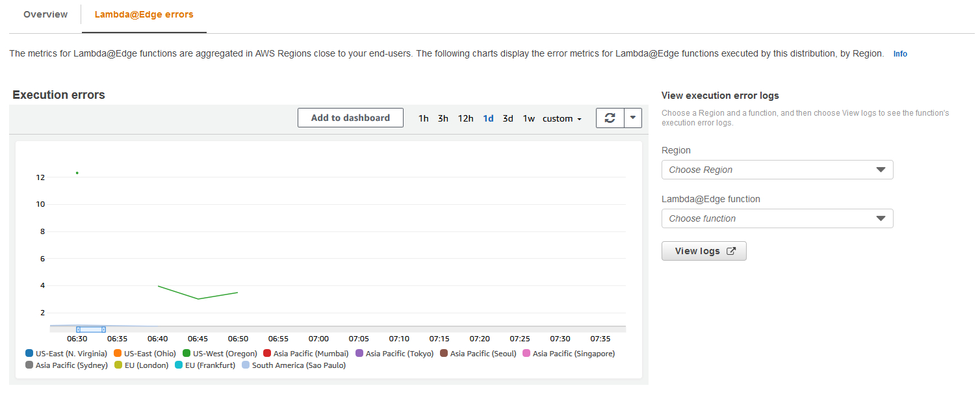Image resolution: width=980 pixels, height=405 pixels.
Task: Click the Execution errors heading
Action: click(58, 95)
